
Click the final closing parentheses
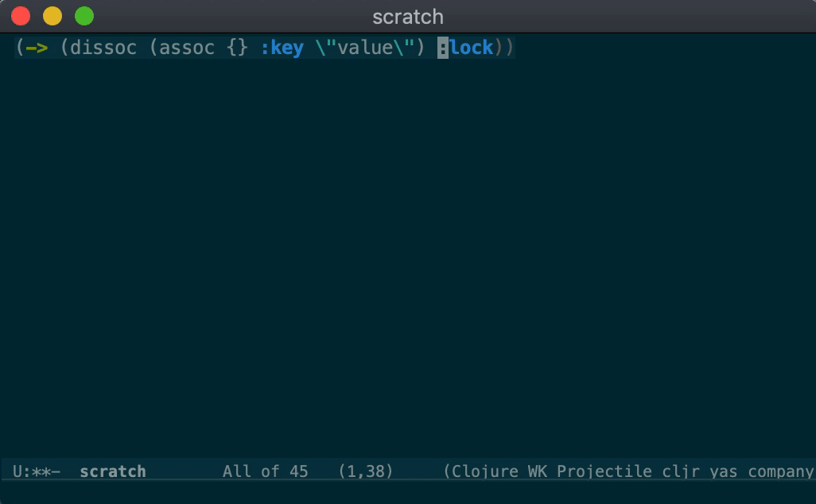(505, 48)
